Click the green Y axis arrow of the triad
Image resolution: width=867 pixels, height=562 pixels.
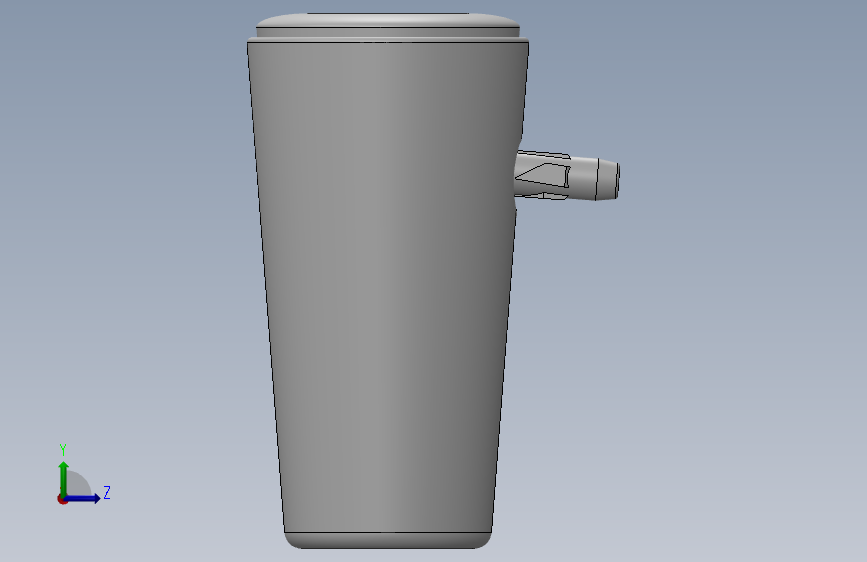point(64,478)
